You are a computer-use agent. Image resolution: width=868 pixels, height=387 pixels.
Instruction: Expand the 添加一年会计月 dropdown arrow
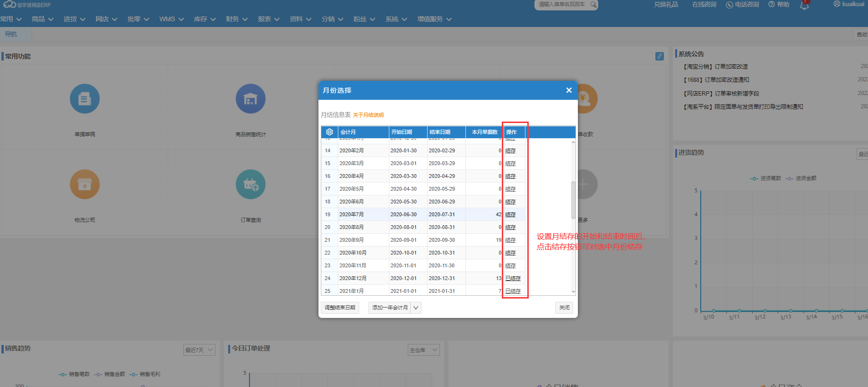416,308
